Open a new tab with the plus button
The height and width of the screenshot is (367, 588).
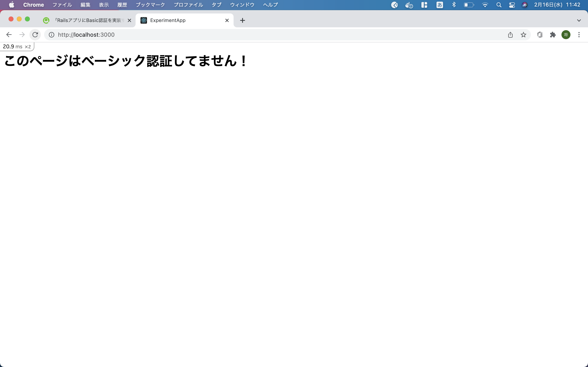coord(242,20)
